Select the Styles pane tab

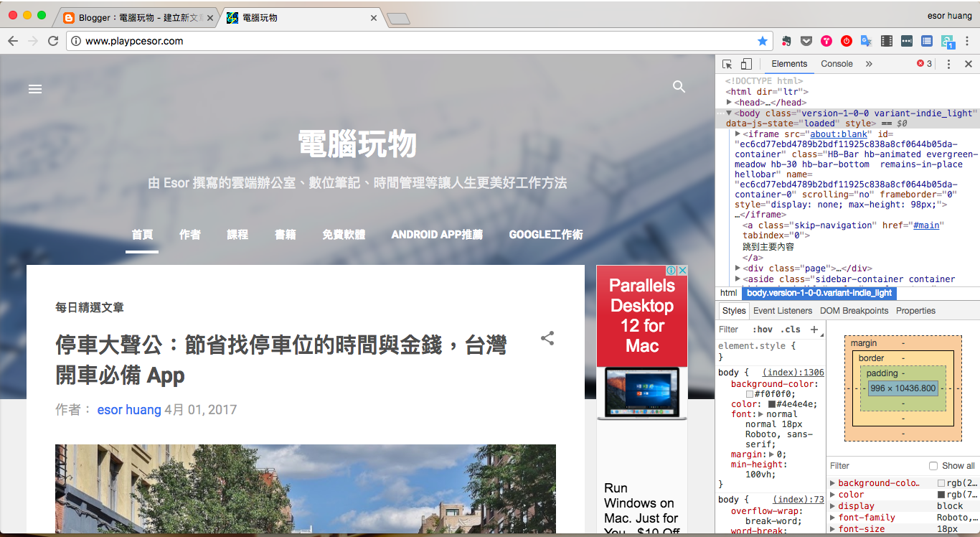(x=734, y=311)
